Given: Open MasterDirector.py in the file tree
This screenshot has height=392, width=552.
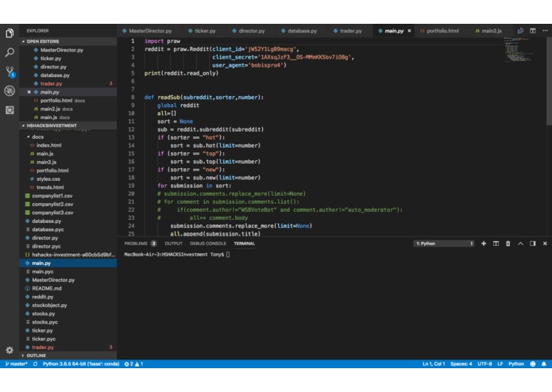Looking at the screenshot, I should (x=68, y=280).
